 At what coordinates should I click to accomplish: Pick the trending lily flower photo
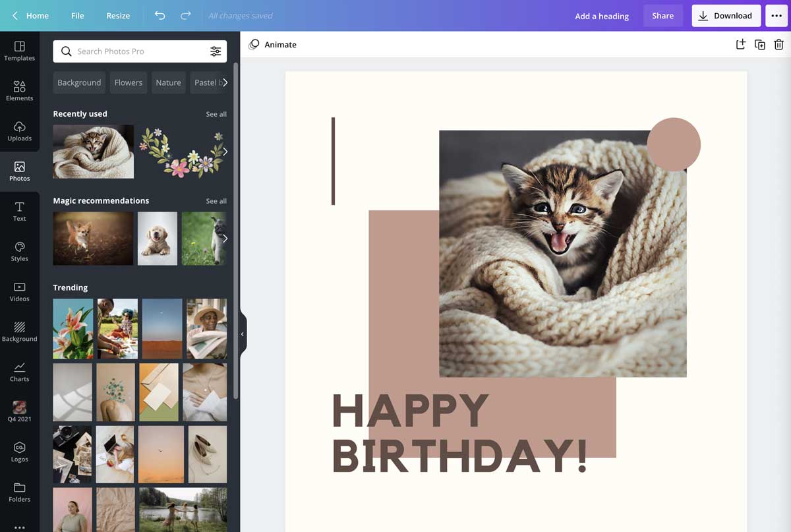point(73,328)
